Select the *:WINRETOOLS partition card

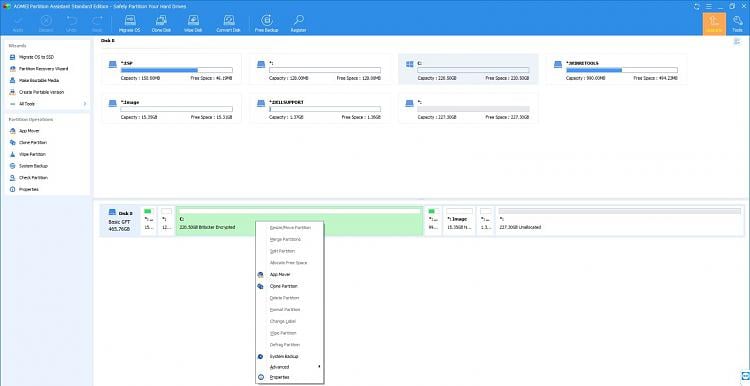pos(617,69)
